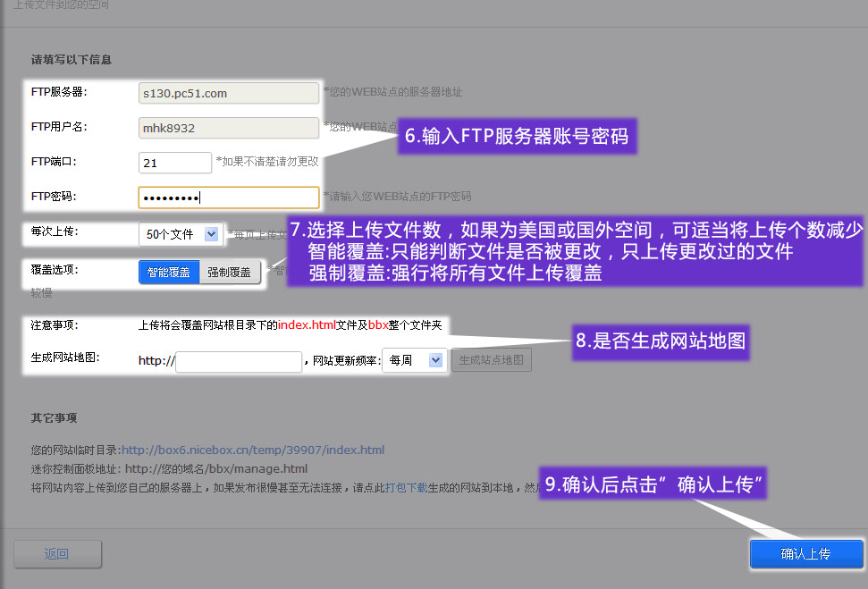Image resolution: width=868 pixels, height=589 pixels.
Task: Click the FTP端口 port field
Action: pyautogui.click(x=174, y=162)
